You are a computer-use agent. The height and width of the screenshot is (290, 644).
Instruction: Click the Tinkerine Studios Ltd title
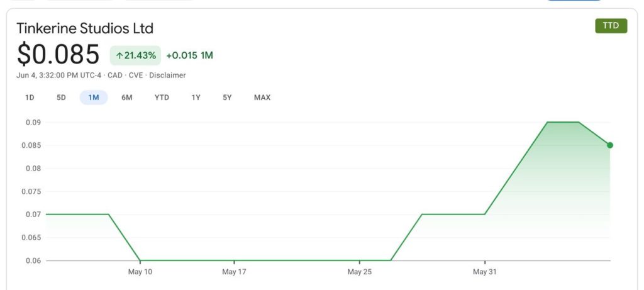tap(85, 28)
